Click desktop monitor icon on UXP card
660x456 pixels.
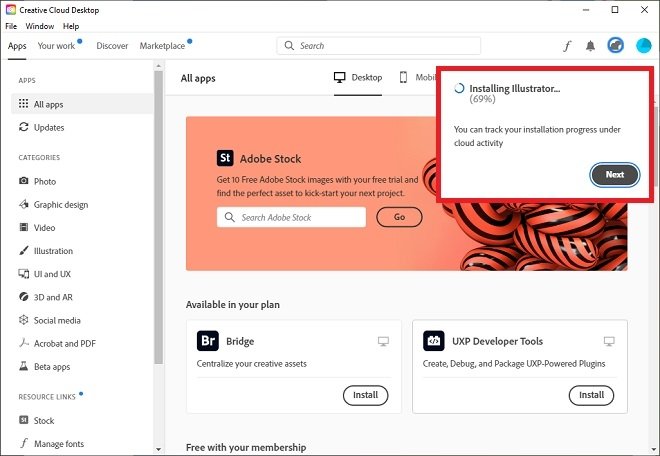click(609, 341)
